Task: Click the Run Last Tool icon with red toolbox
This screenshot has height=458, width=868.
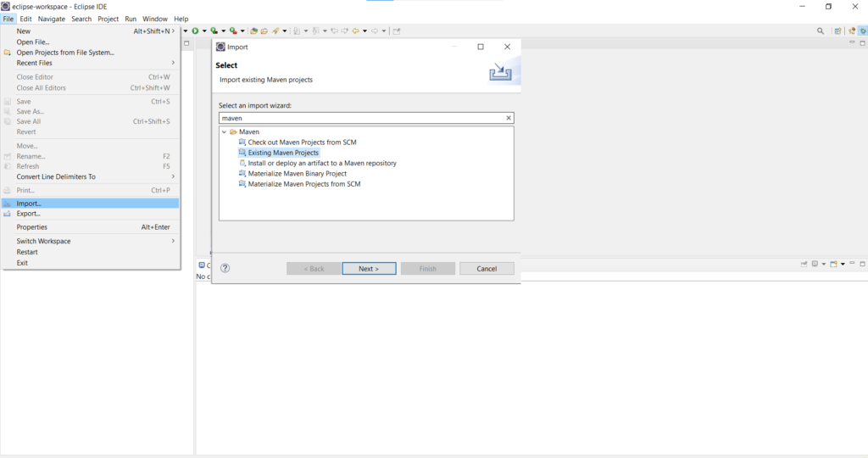Action: click(x=233, y=31)
